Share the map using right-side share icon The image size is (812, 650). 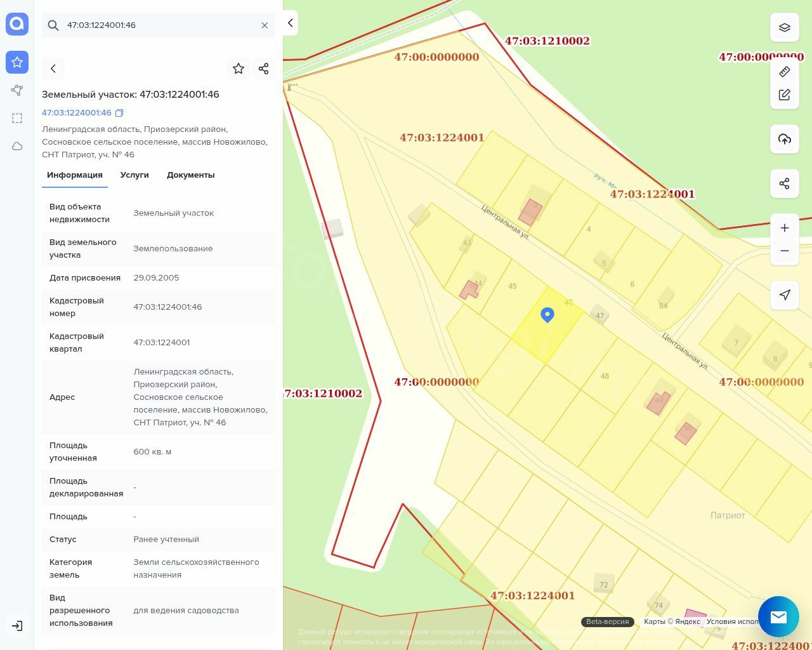(x=784, y=183)
